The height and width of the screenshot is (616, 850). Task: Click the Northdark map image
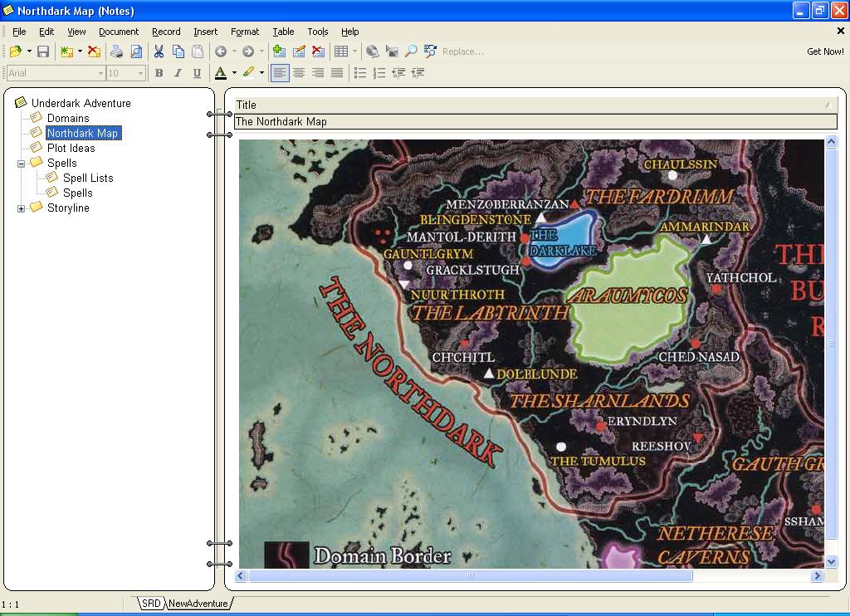pyautogui.click(x=531, y=354)
